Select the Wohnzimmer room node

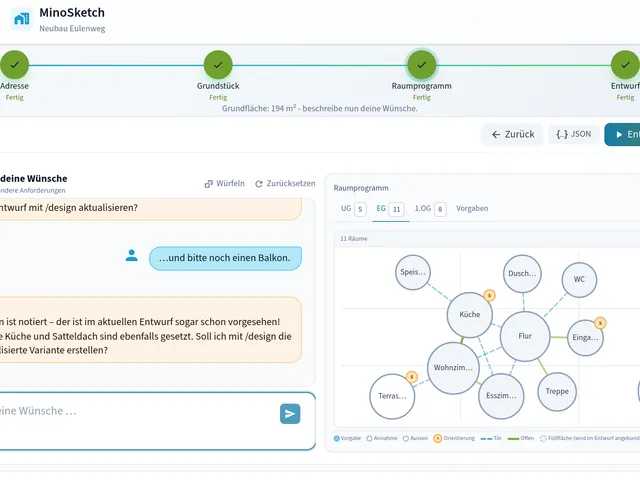click(x=453, y=368)
